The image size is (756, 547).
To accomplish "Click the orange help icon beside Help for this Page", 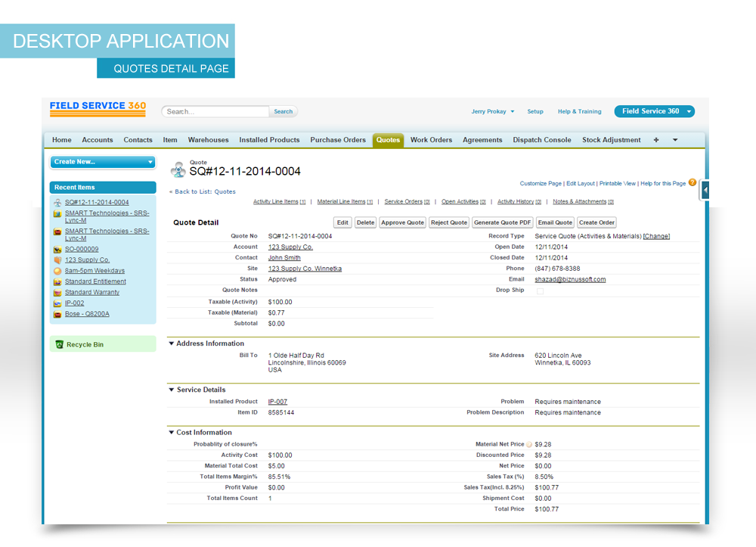I will [x=692, y=182].
